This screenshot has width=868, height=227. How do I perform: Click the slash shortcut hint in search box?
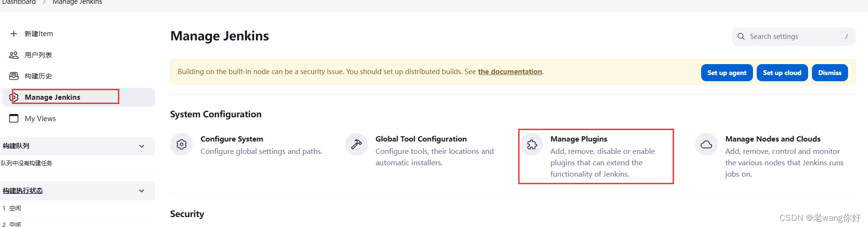[x=846, y=37]
